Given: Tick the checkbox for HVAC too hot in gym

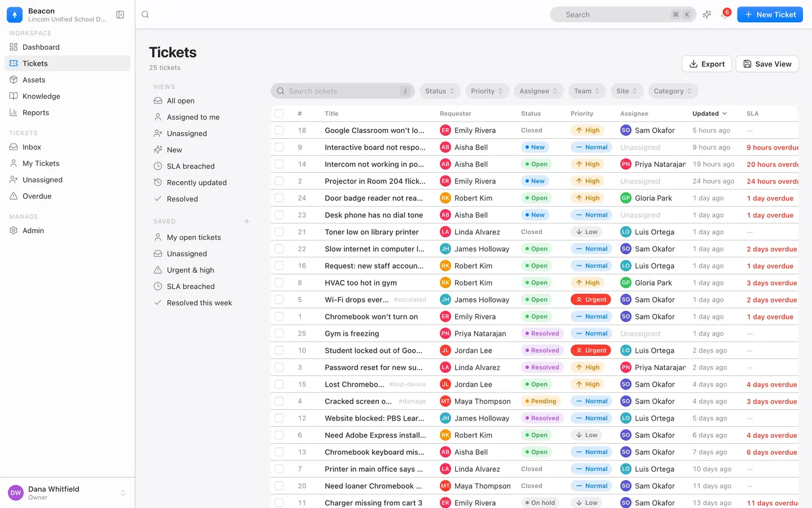Looking at the screenshot, I should [x=279, y=283].
